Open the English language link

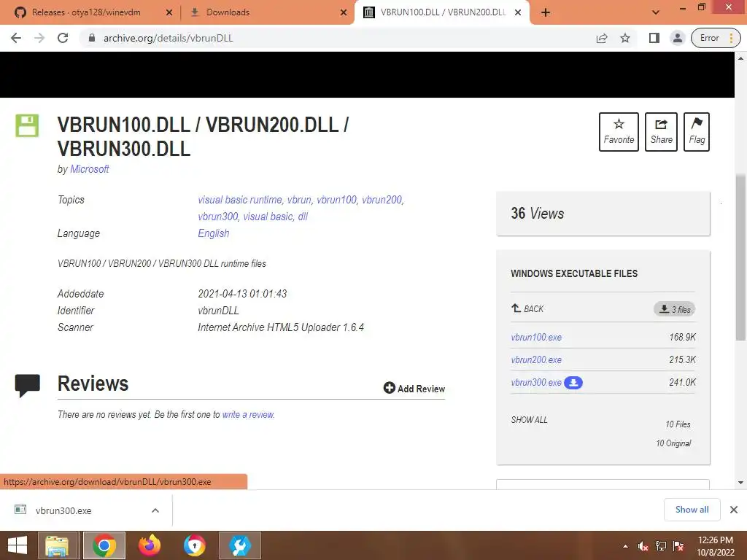coord(214,233)
